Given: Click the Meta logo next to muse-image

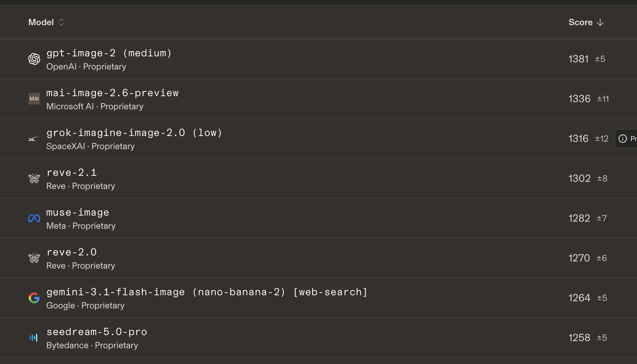Looking at the screenshot, I should [34, 218].
